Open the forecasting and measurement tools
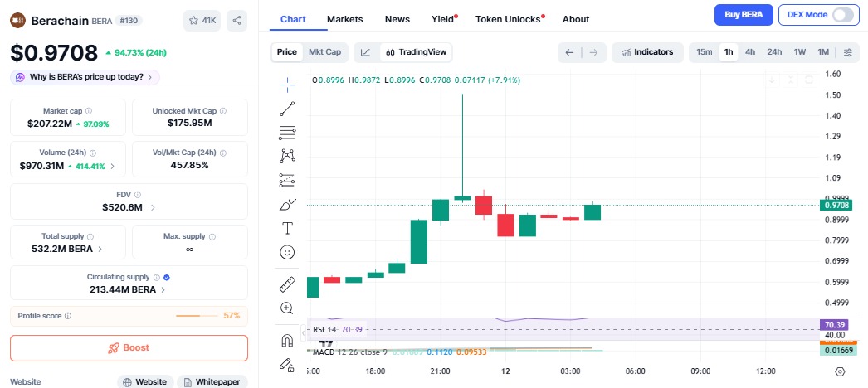 pos(287,180)
